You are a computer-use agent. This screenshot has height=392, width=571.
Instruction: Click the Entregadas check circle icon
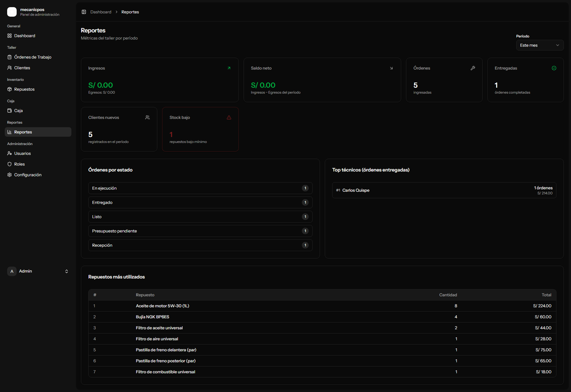pyautogui.click(x=554, y=68)
